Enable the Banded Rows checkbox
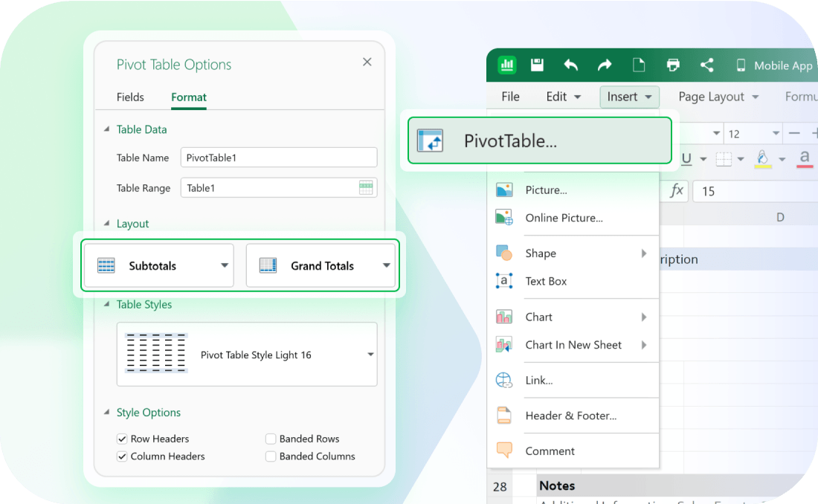The height and width of the screenshot is (504, 818). pos(271,439)
